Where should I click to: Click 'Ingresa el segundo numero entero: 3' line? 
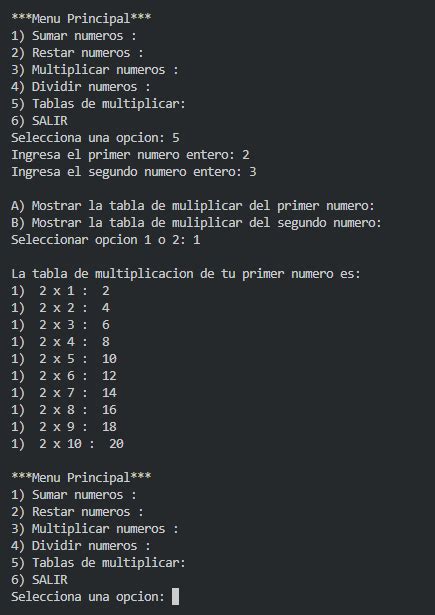point(134,172)
